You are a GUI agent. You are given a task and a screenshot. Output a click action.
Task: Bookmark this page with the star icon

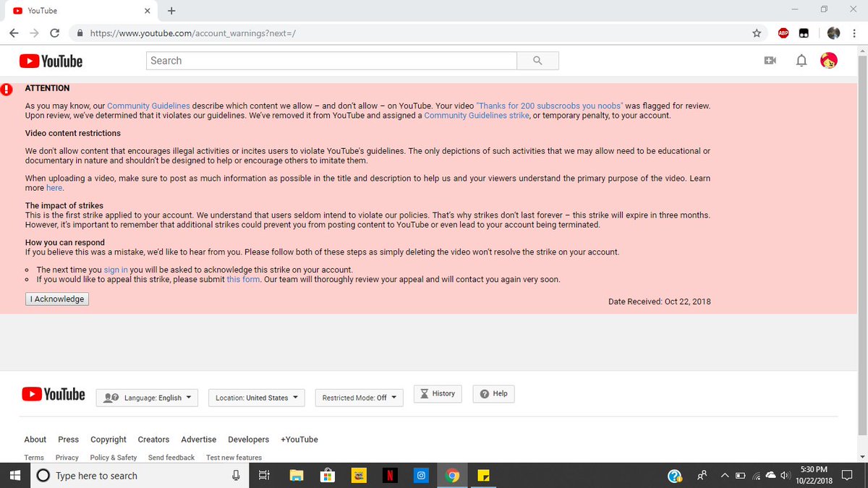[757, 33]
